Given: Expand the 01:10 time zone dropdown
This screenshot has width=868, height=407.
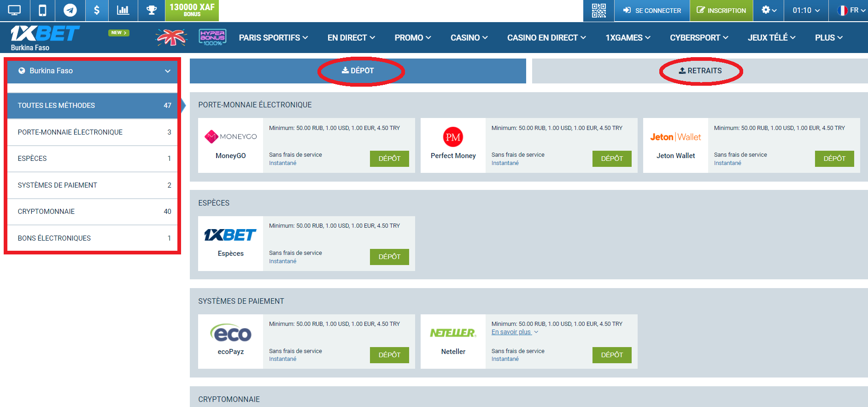Looking at the screenshot, I should [806, 10].
